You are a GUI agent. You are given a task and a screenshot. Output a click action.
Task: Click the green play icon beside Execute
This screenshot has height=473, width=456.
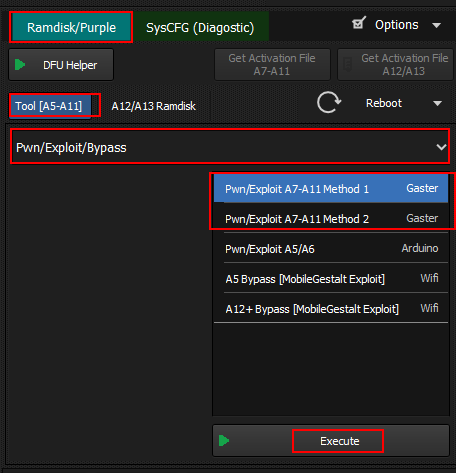coord(224,441)
